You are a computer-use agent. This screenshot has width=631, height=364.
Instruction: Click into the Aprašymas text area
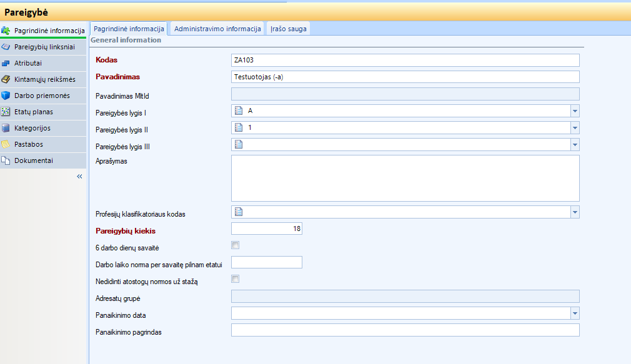(x=405, y=178)
